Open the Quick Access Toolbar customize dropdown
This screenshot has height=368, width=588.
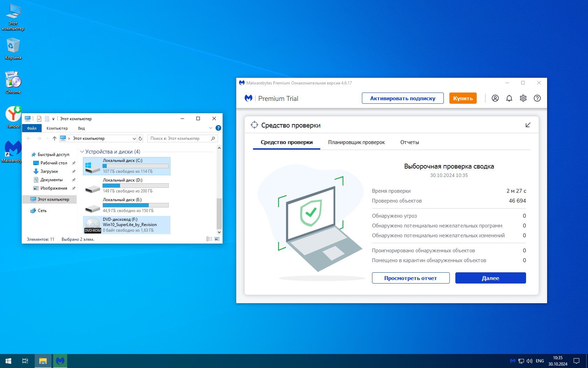[53, 119]
